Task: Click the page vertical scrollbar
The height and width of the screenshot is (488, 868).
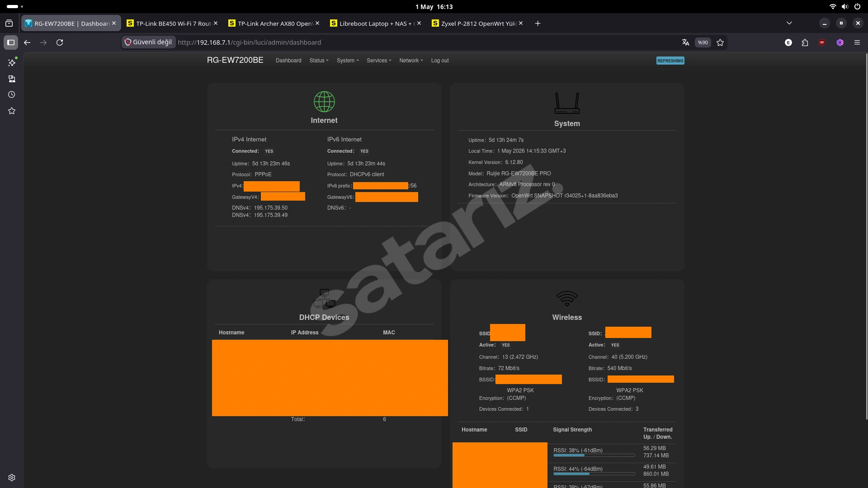Action: 866,237
